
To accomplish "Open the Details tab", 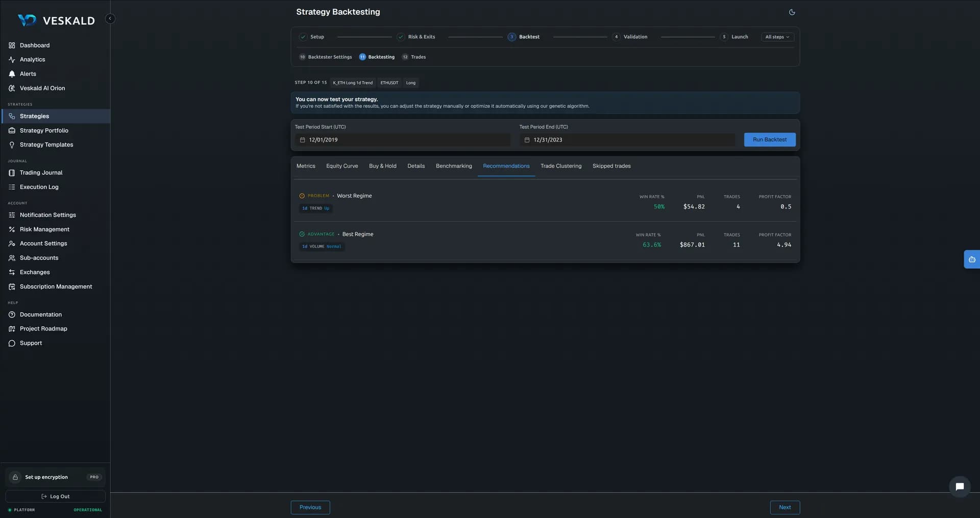I will click(416, 166).
